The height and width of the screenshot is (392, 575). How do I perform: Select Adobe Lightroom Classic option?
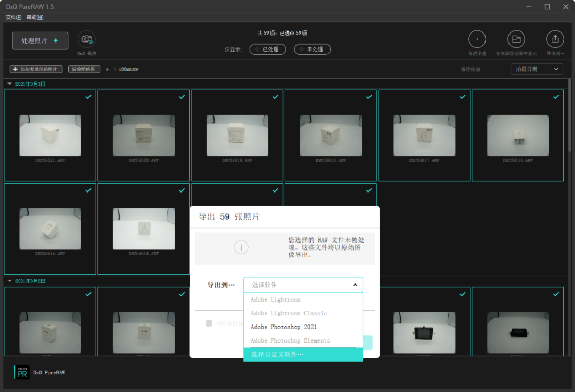(x=303, y=313)
